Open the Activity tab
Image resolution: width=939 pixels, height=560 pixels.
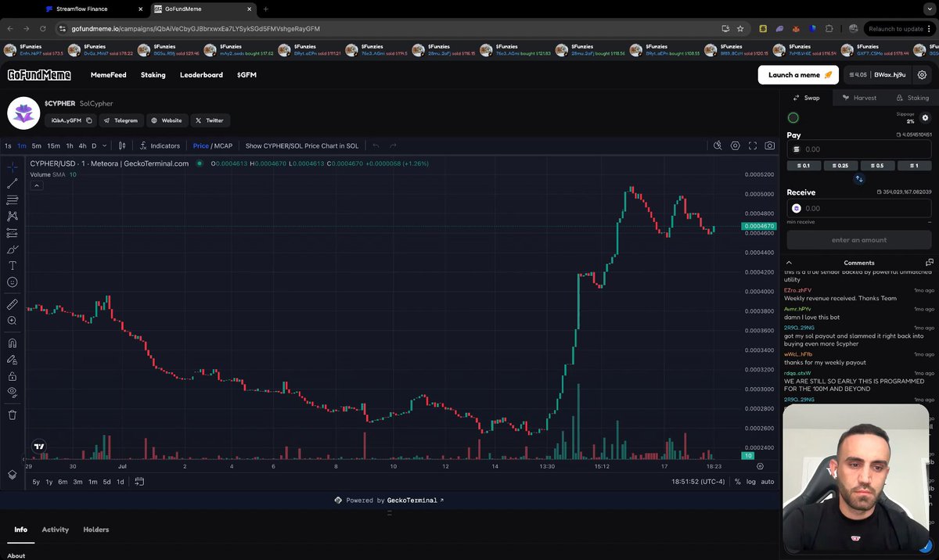[x=56, y=529]
